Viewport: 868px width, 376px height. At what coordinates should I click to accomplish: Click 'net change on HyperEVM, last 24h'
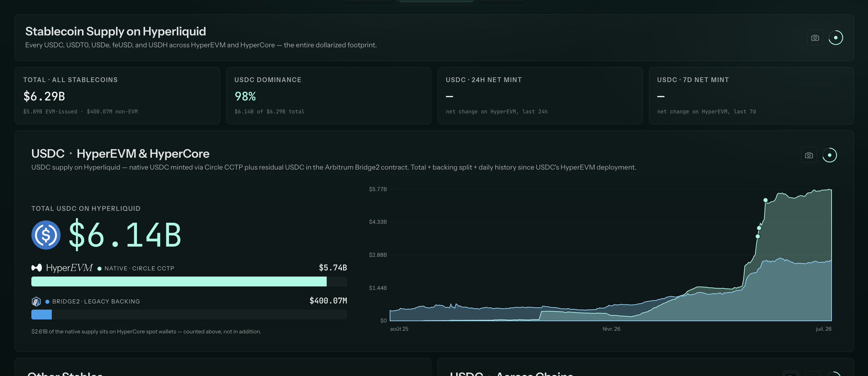(497, 111)
